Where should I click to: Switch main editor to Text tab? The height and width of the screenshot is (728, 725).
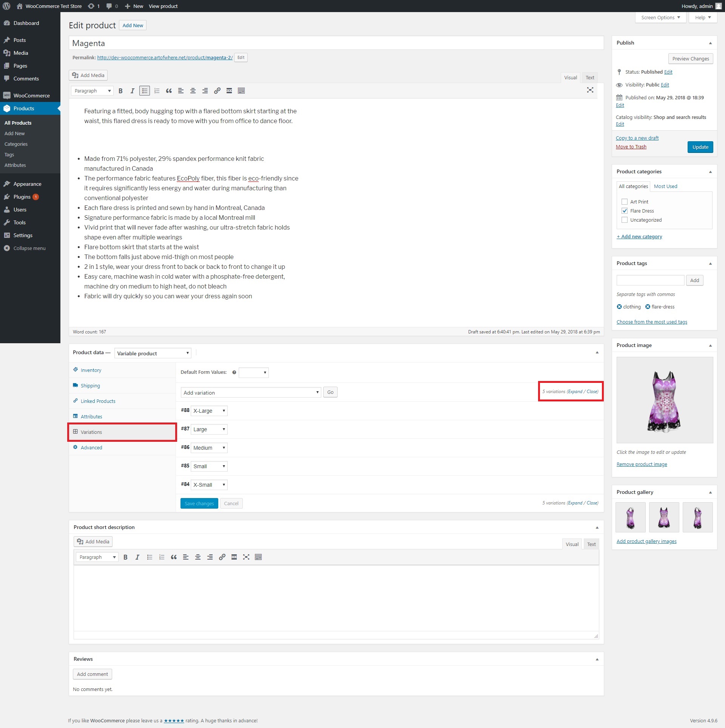(x=590, y=77)
